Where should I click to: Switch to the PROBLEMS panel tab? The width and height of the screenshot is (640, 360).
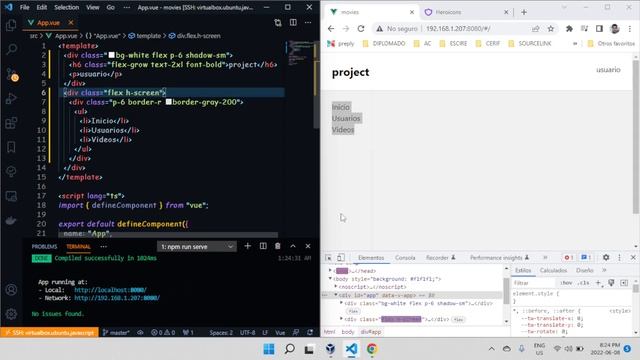pyautogui.click(x=44, y=247)
